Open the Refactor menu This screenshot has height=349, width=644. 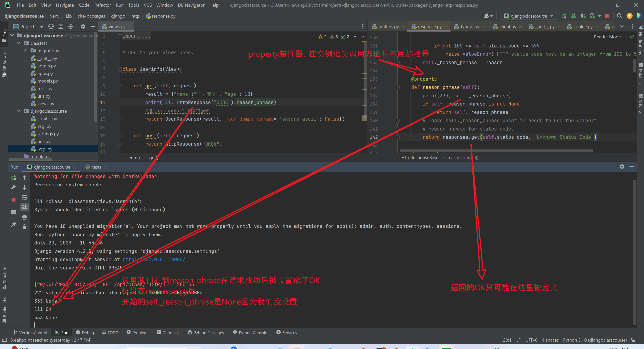(103, 5)
